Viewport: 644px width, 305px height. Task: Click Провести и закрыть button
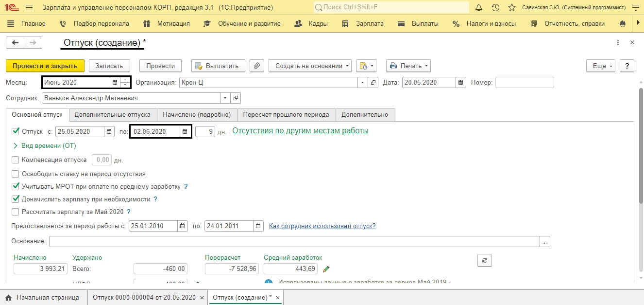coord(45,66)
